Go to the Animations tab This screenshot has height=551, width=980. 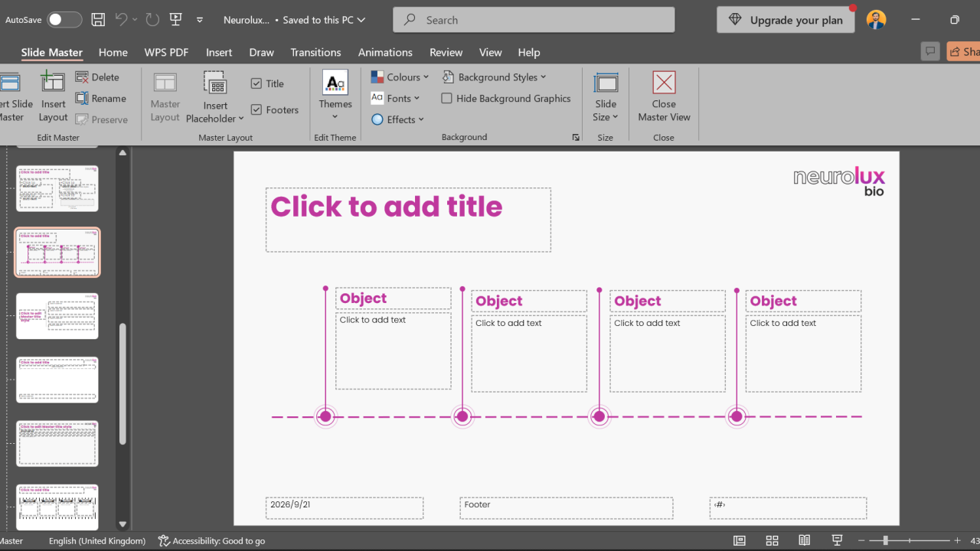385,52
